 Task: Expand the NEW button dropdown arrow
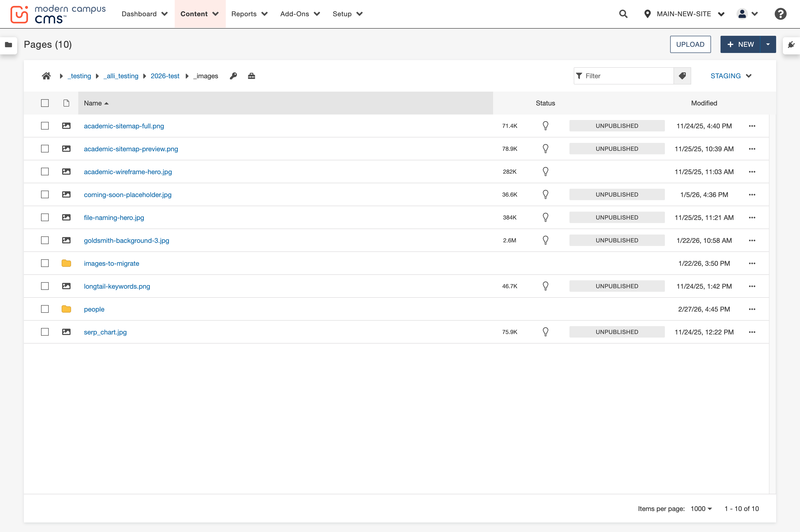[768, 44]
